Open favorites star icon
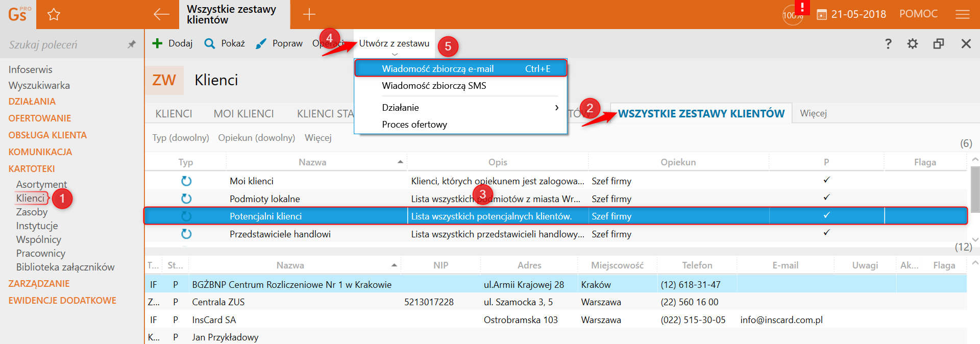 [54, 14]
